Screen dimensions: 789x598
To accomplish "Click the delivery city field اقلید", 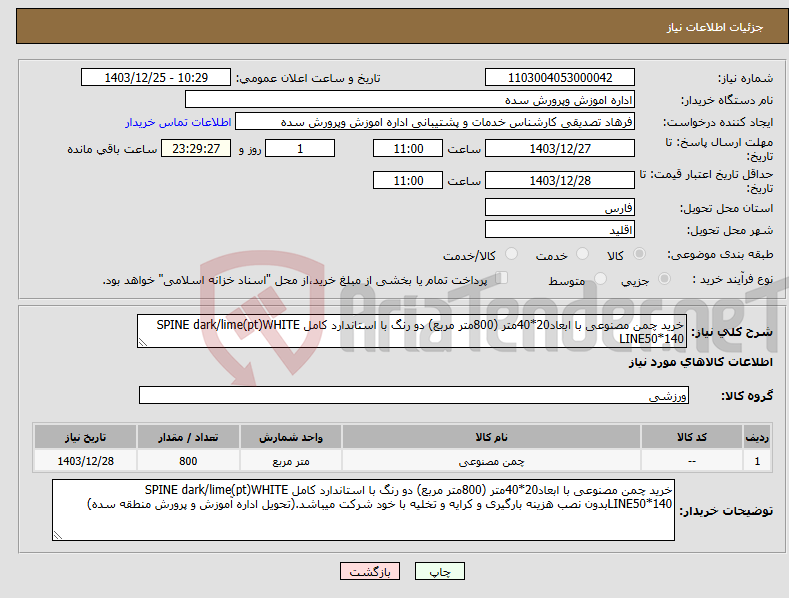I will (560, 230).
